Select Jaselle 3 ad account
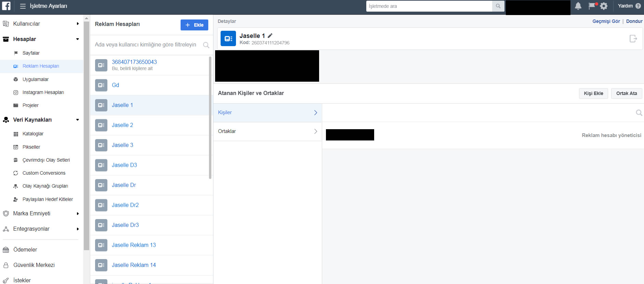This screenshot has width=644, height=284. pos(152,145)
